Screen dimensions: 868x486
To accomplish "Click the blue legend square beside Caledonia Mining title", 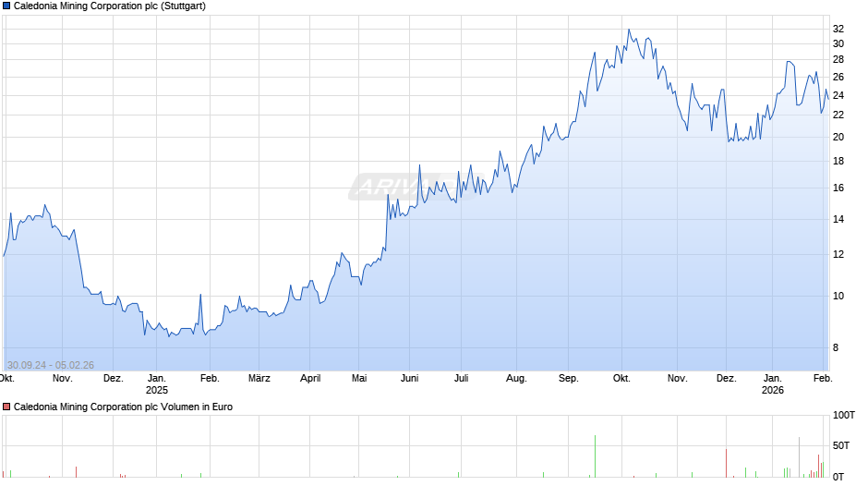I will click(6, 6).
